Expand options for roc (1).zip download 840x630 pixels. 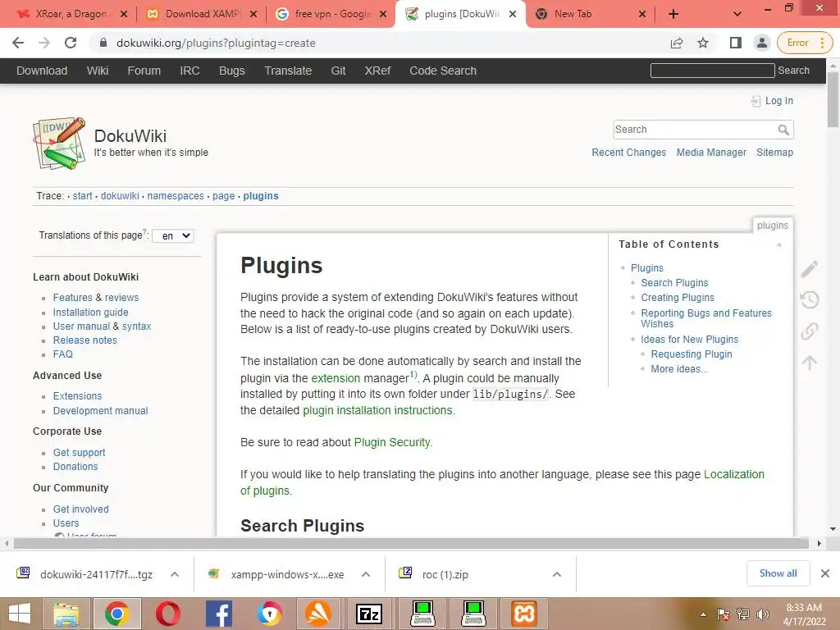point(557,574)
